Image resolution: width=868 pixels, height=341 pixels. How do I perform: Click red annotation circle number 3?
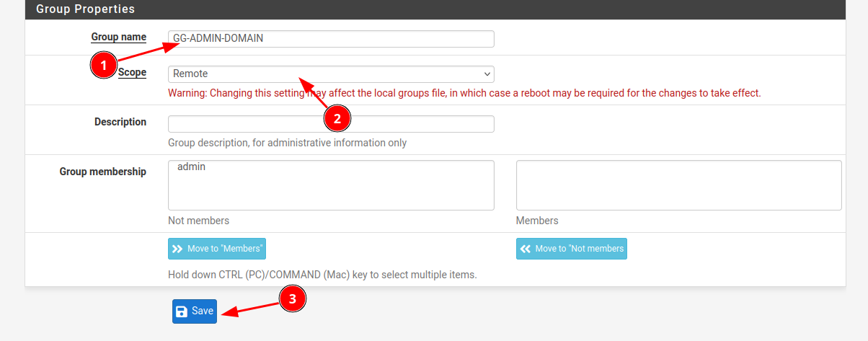(293, 300)
